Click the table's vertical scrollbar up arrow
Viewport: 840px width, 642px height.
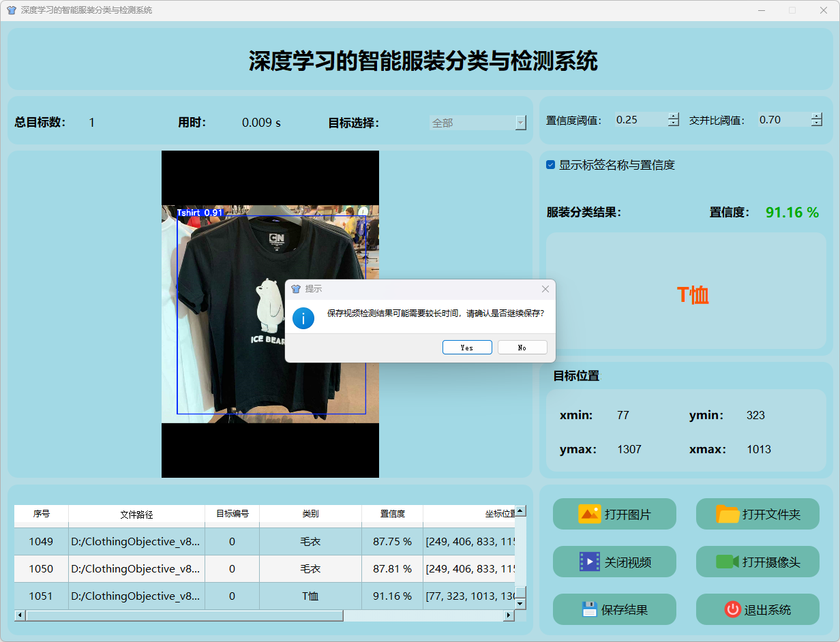(520, 510)
